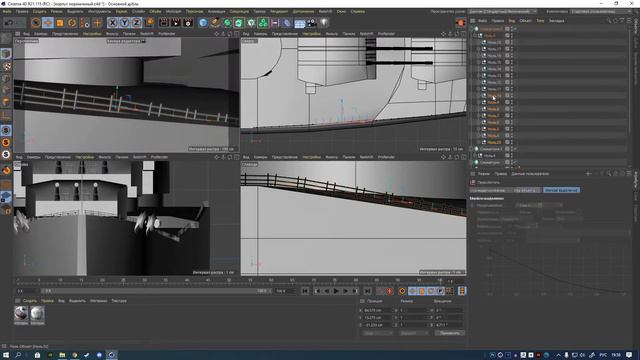Toggle Y axis lock
The width and height of the screenshot is (640, 360).
click(124, 23)
